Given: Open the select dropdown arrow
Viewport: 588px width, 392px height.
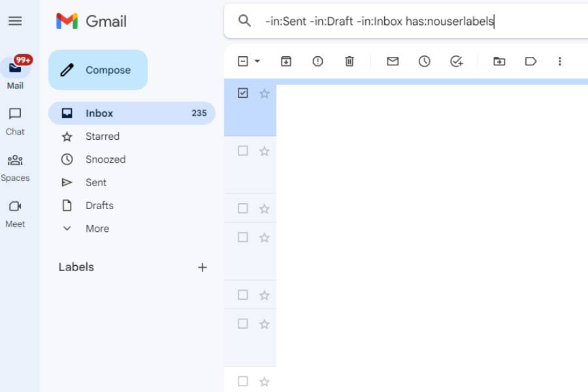Looking at the screenshot, I should (x=257, y=61).
